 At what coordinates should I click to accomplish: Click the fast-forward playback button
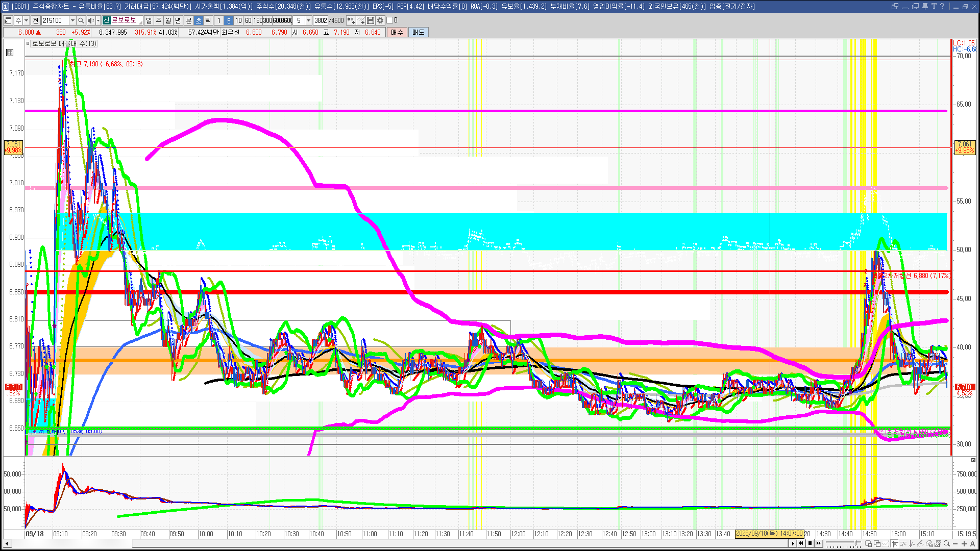coord(819,543)
